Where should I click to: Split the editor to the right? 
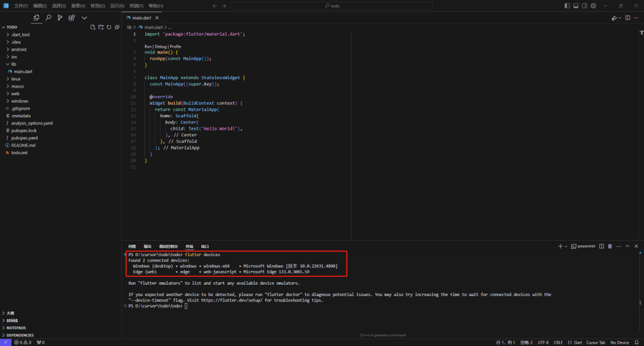[x=627, y=18]
